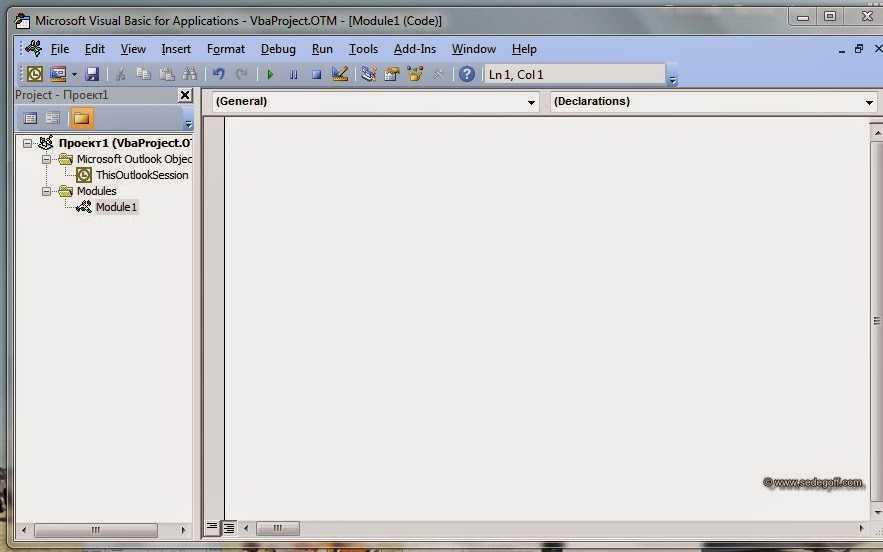Open the Tools menu
883x552 pixels.
coord(363,49)
